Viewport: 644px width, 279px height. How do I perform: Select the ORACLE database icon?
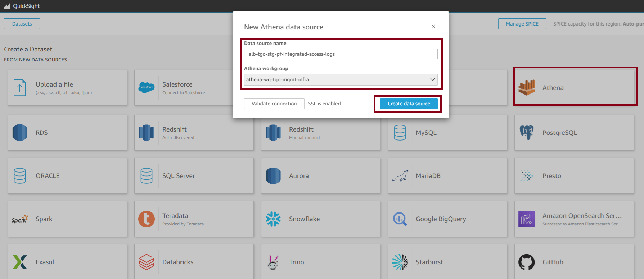coord(20,176)
